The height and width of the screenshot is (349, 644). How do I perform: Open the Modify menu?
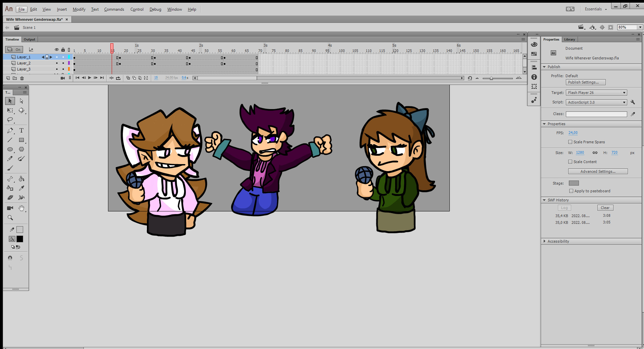click(x=79, y=9)
